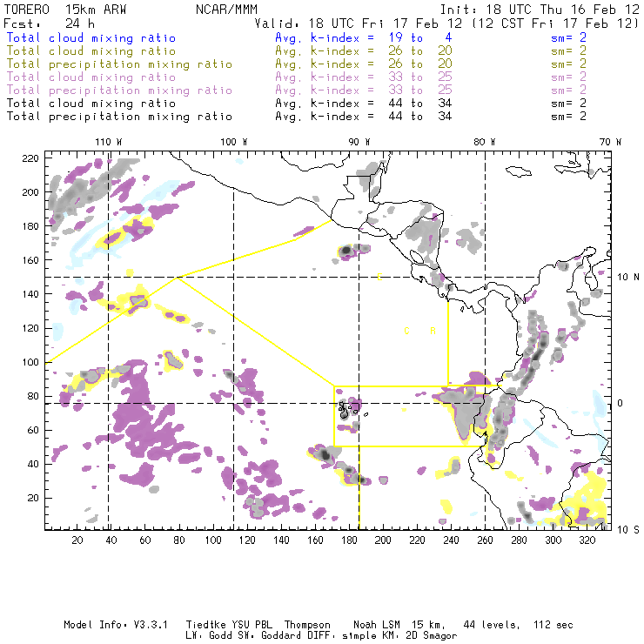Click the '70 W' longitude label
Screen dimensions: 644x644
coord(610,142)
